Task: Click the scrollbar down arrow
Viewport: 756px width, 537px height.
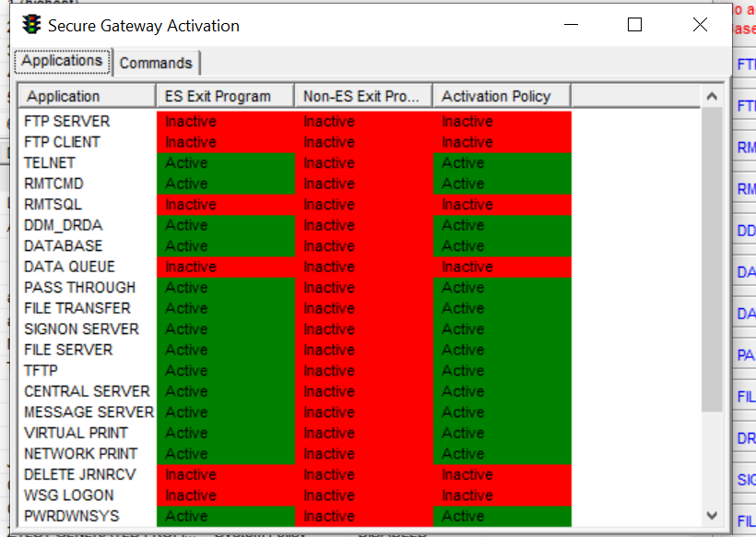Action: (712, 515)
